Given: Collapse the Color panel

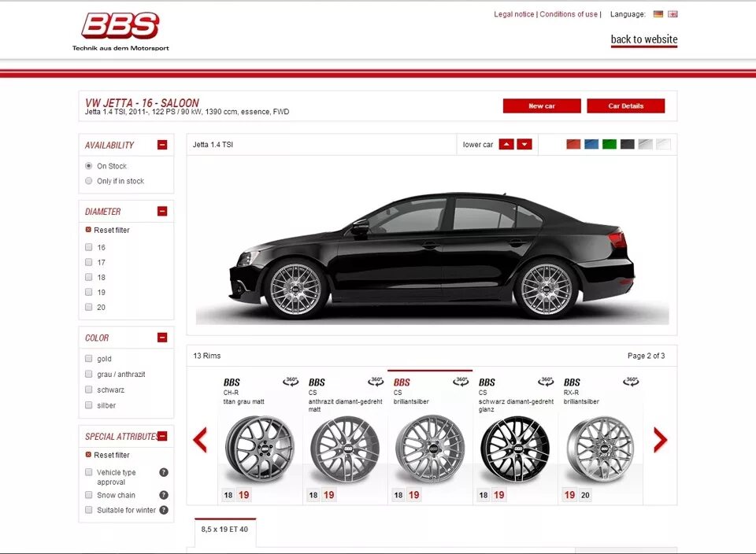Looking at the screenshot, I should coord(162,338).
